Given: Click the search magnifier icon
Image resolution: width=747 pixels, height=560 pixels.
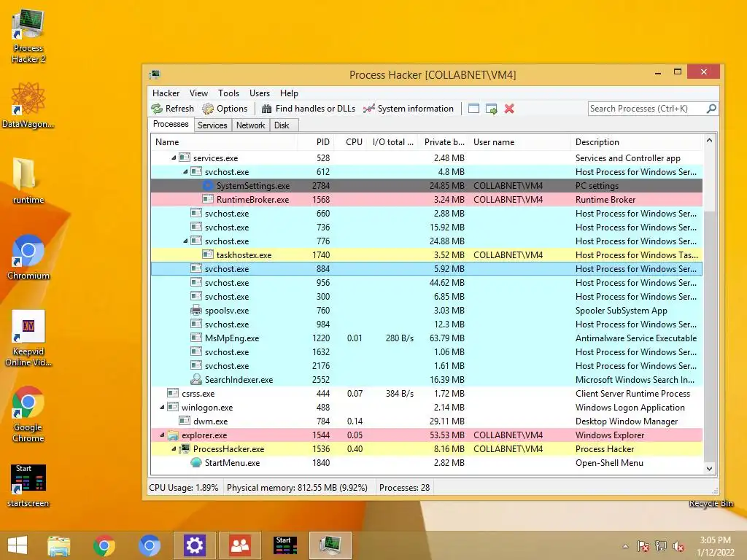Looking at the screenshot, I should pos(711,109).
